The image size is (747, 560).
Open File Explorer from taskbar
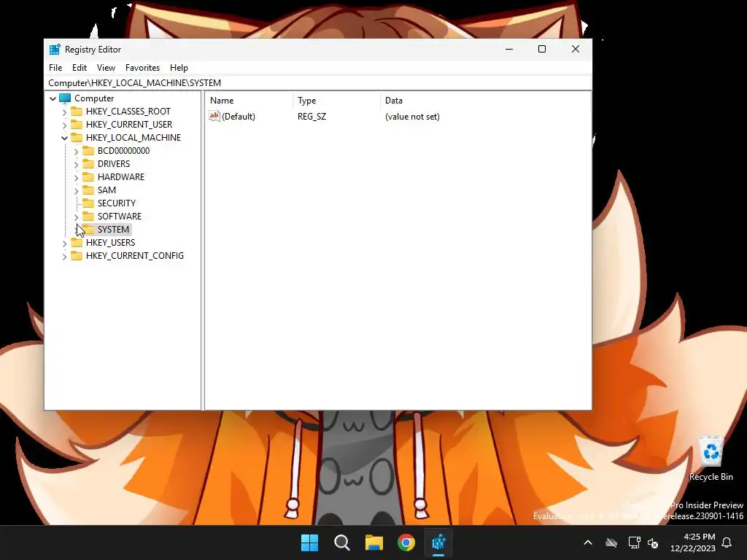click(x=374, y=542)
